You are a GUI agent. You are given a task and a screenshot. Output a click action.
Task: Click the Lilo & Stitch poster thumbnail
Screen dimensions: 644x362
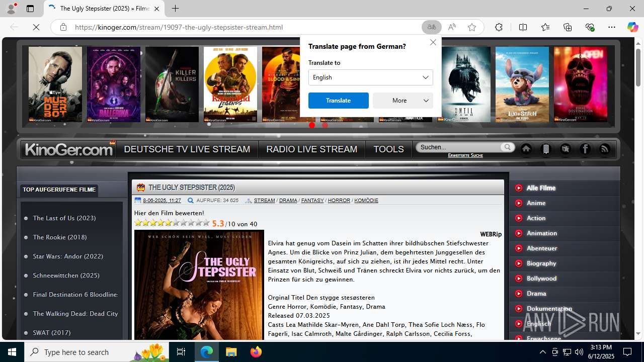tap(522, 84)
